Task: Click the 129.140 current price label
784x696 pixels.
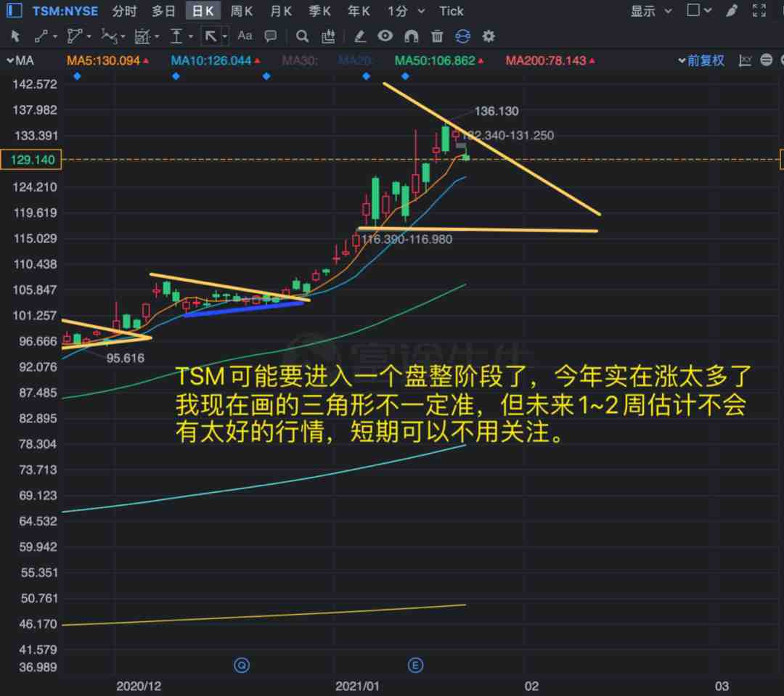Action: point(31,160)
